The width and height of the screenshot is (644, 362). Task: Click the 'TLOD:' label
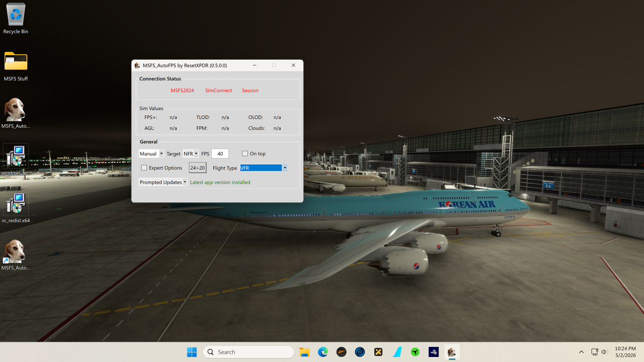click(x=203, y=117)
